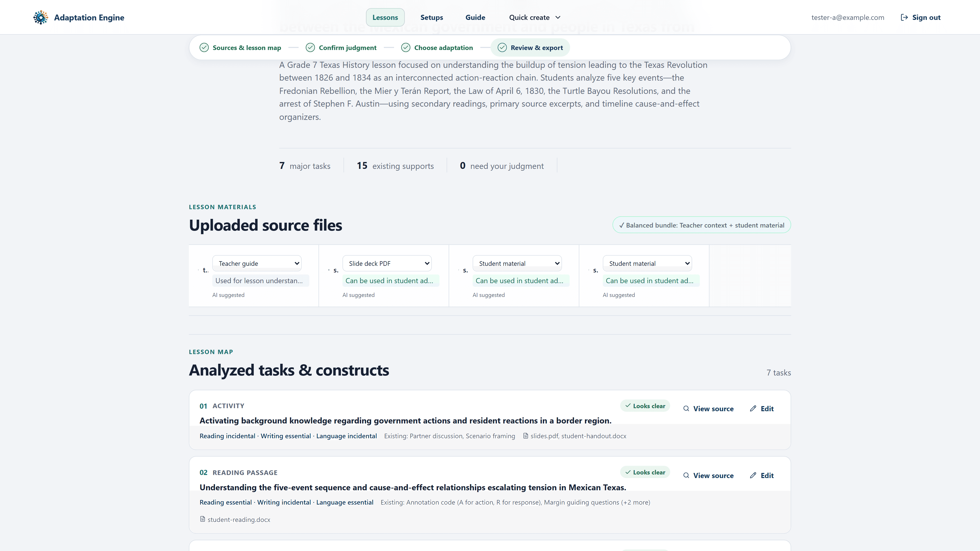Click student-reading.docx file name

(x=239, y=519)
